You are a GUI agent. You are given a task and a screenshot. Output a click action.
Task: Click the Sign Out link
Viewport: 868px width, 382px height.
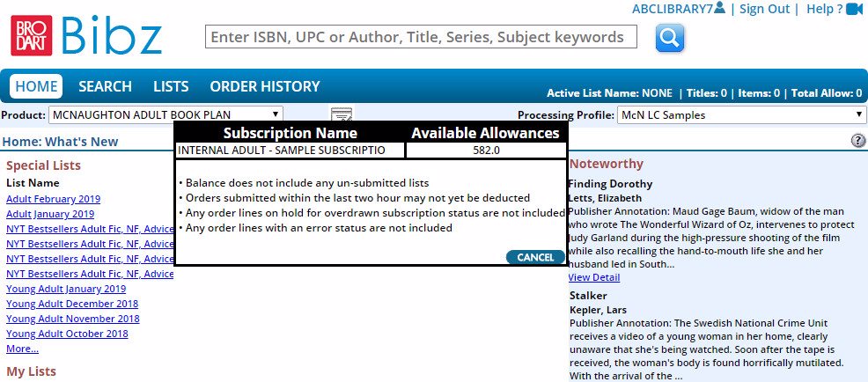point(764,9)
